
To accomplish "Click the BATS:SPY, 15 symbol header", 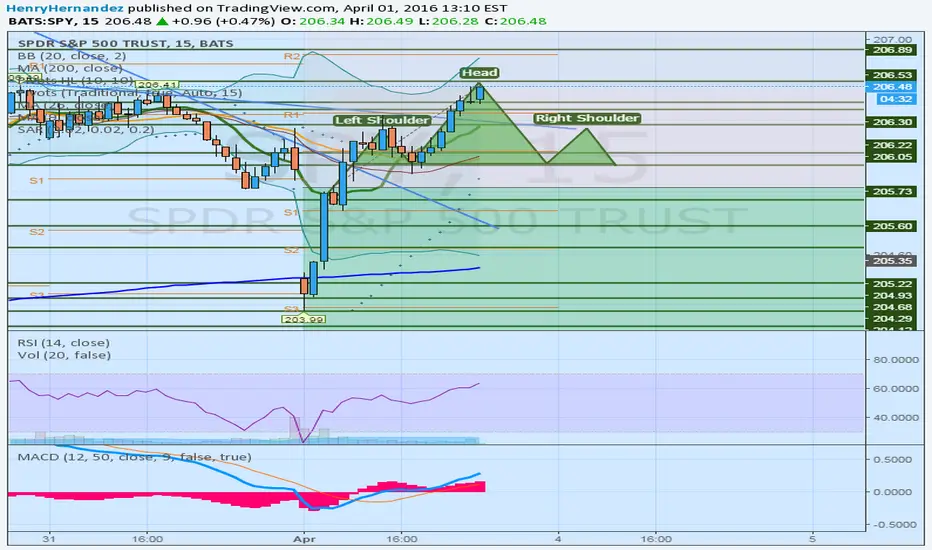I will (55, 21).
